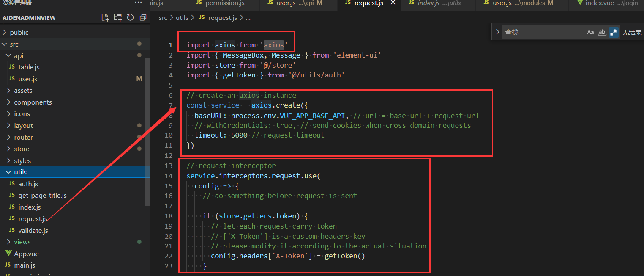Image resolution: width=644 pixels, height=276 pixels.
Task: Focus the 查找 search input box
Action: [543, 32]
